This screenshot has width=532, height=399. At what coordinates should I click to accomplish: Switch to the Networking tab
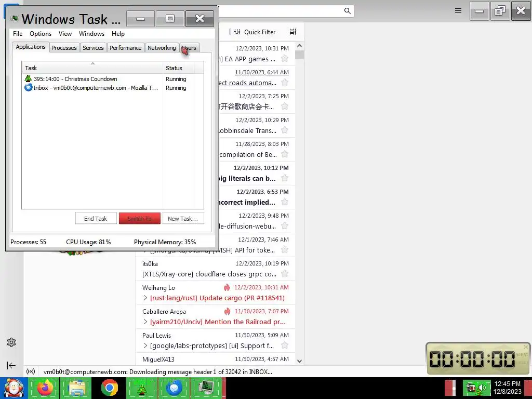(162, 48)
